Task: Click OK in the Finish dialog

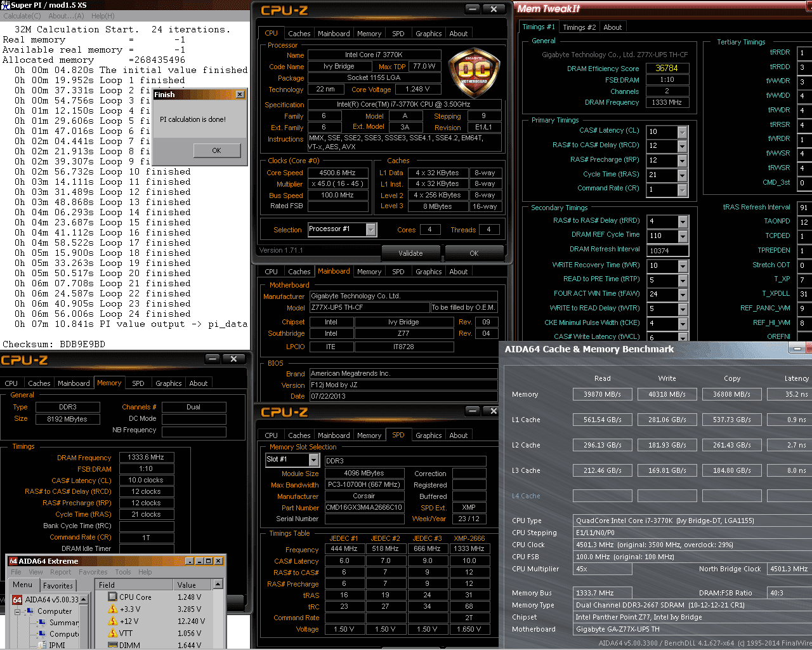Action: click(x=217, y=150)
